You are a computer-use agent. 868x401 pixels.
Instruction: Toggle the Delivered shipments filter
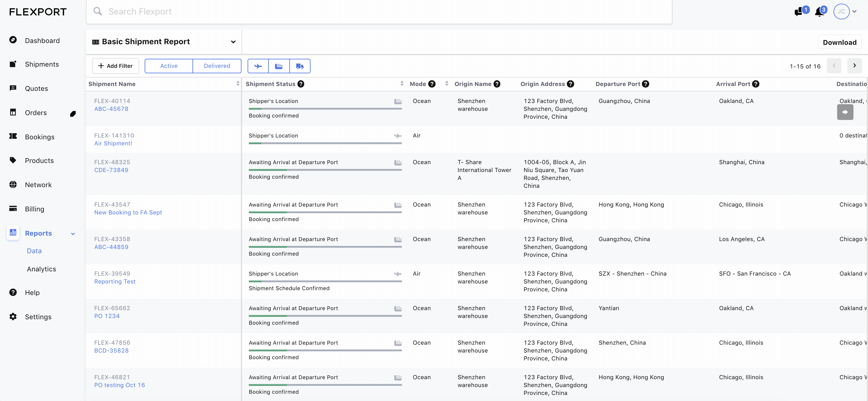tap(217, 66)
